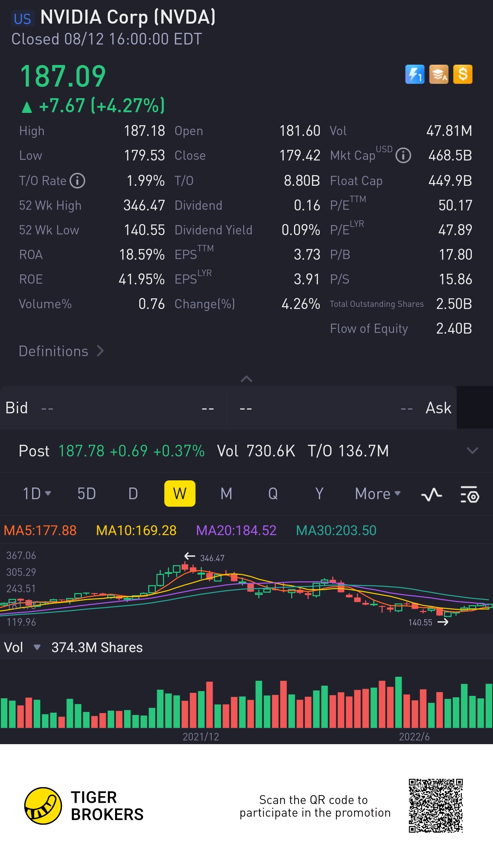The image size is (493, 868).
Task: Tap the Total Outstanding Shares value 2.50B
Action: coord(454,304)
